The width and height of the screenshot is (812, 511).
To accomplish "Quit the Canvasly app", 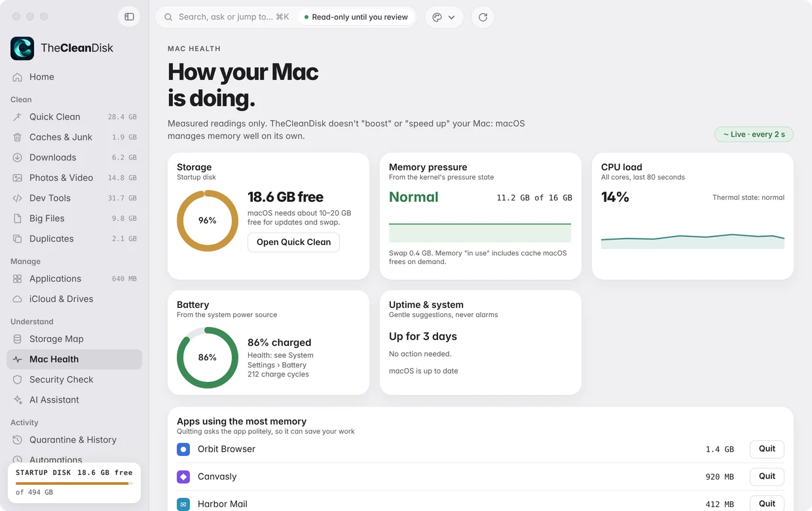I will [x=767, y=477].
